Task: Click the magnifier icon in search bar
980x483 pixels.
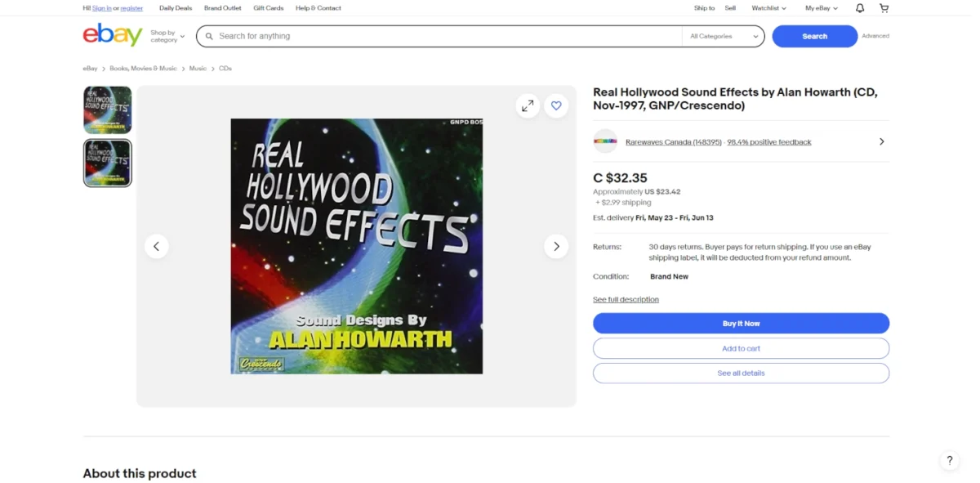Action: [x=209, y=36]
